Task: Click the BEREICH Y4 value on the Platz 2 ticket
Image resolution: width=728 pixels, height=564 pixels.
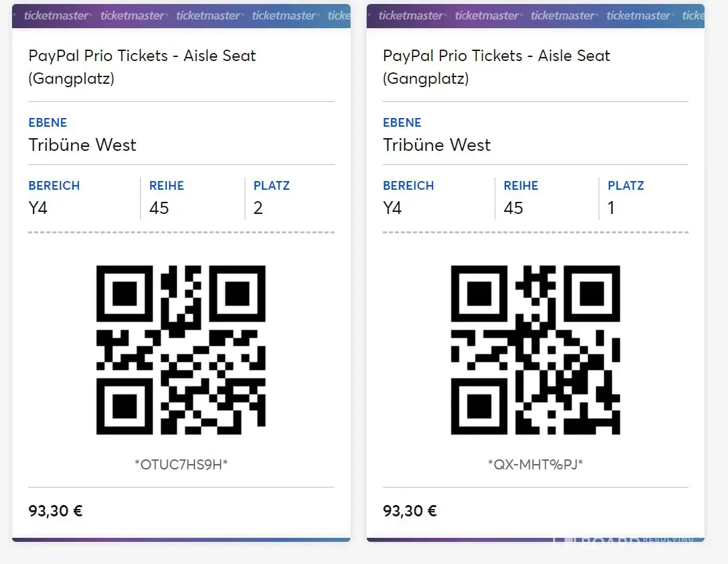Action: (x=38, y=208)
